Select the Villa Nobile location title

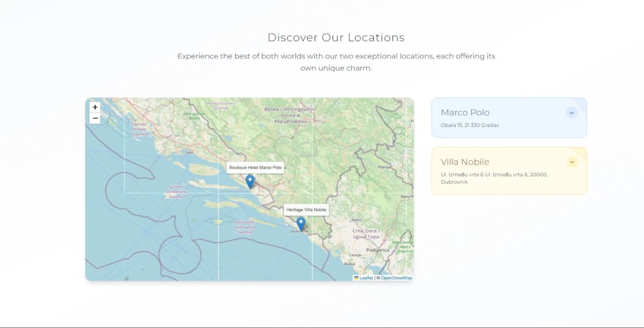(465, 162)
